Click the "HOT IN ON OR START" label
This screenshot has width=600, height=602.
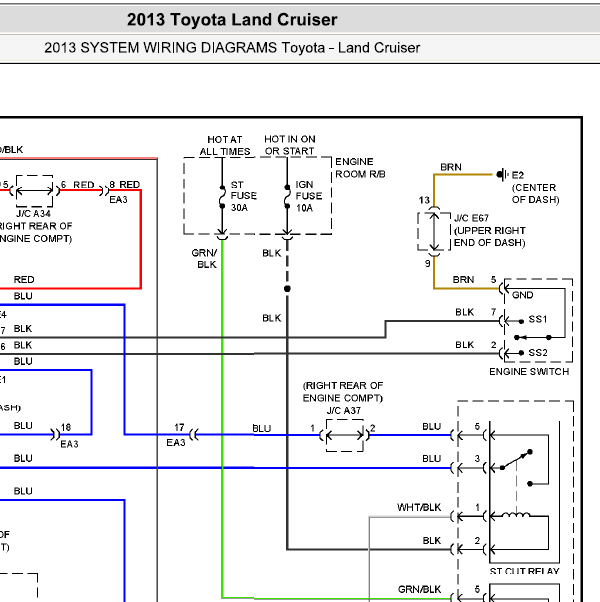[x=290, y=145]
